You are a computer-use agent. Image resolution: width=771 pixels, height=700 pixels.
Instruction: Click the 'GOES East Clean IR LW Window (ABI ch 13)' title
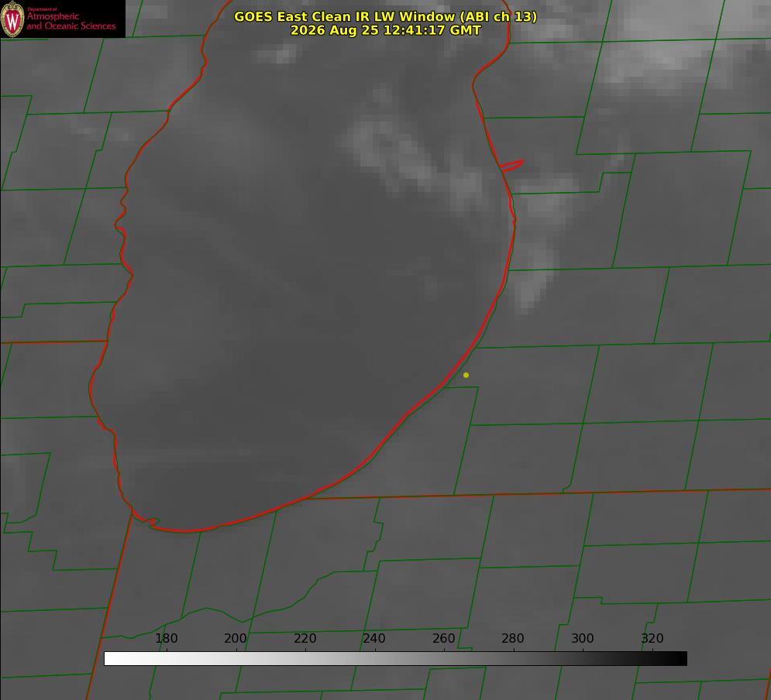(385, 16)
